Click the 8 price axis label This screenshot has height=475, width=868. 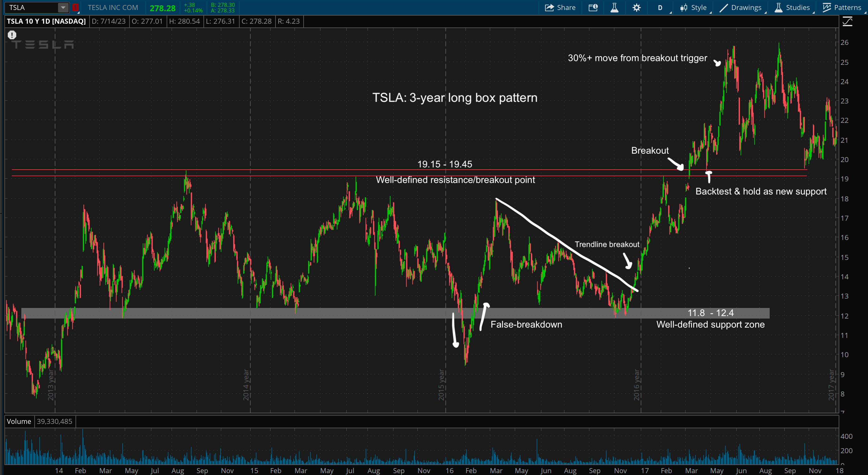(843, 394)
